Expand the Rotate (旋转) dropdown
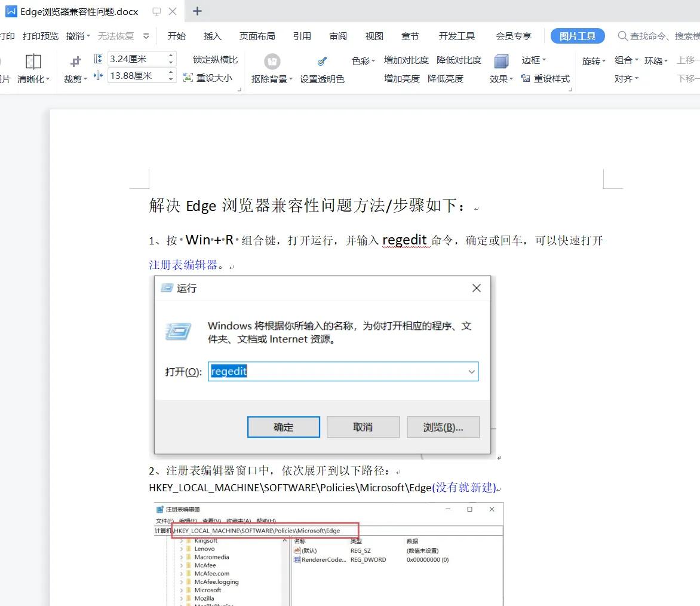The height and width of the screenshot is (606, 700). 594,60
